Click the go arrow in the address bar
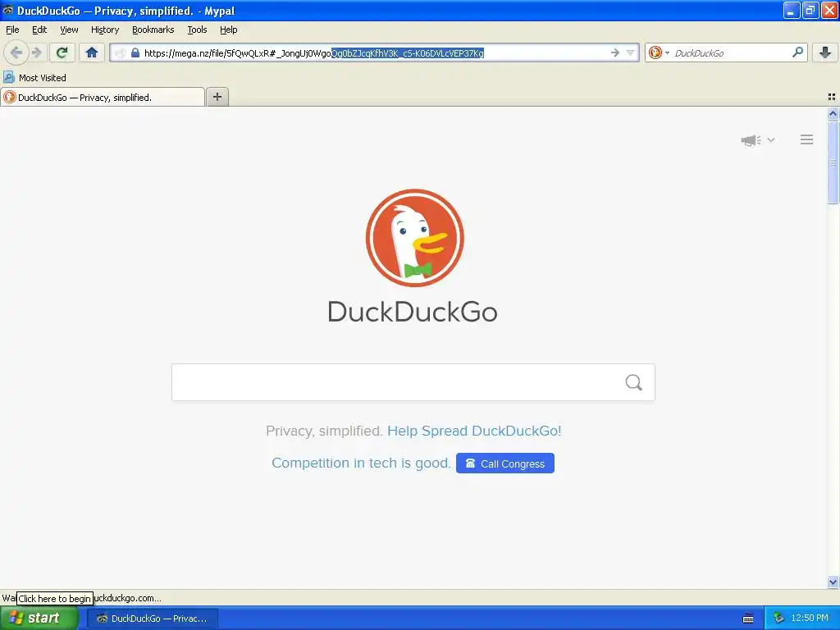 [x=614, y=52]
